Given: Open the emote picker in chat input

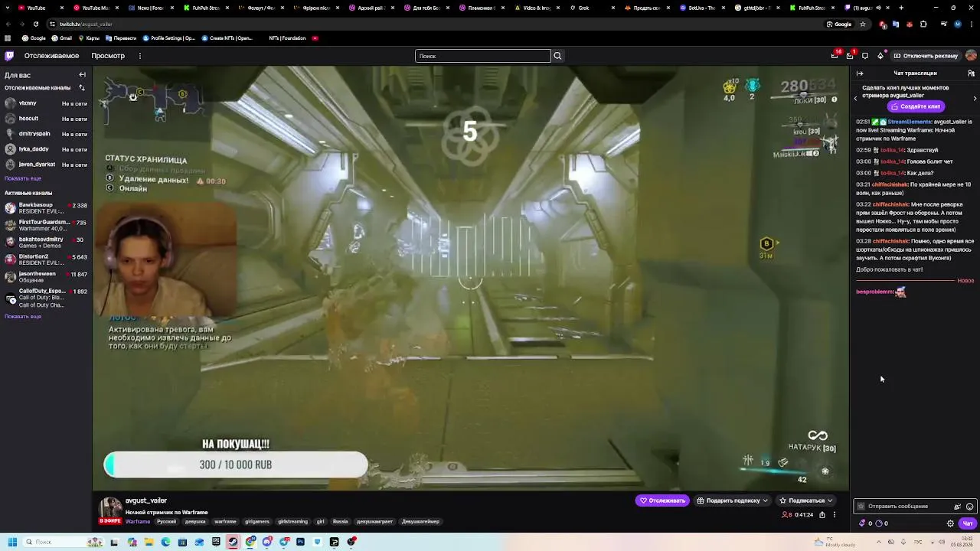Looking at the screenshot, I should (970, 507).
